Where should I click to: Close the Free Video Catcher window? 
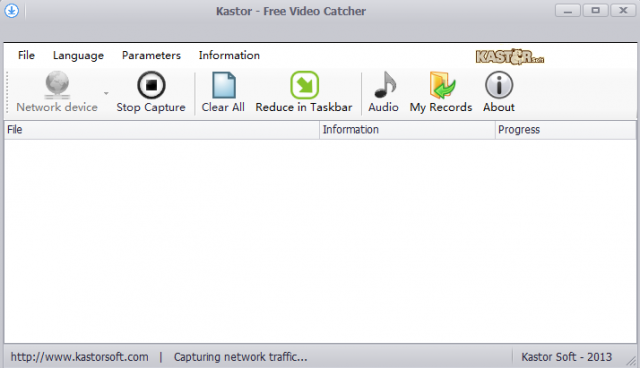pyautogui.click(x=623, y=11)
